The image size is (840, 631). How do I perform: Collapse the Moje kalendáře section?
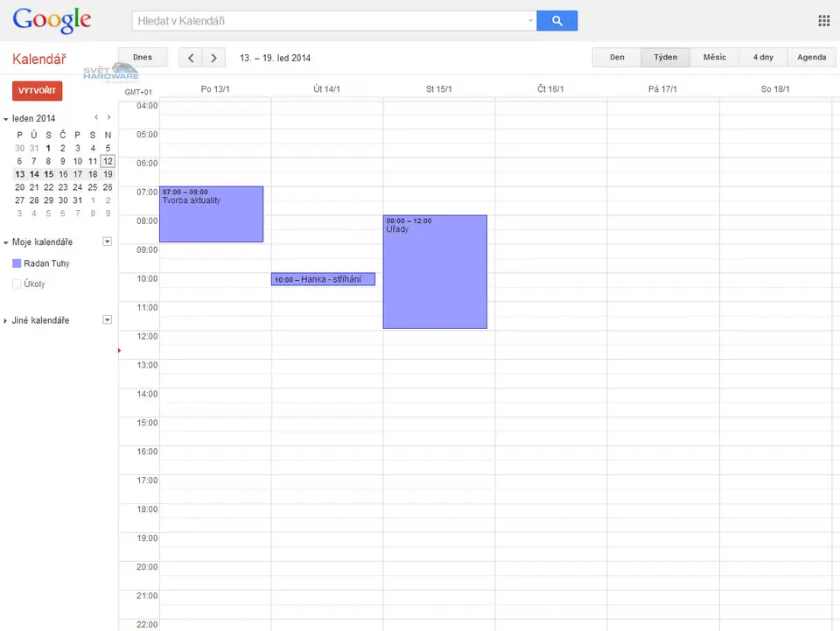coord(6,242)
